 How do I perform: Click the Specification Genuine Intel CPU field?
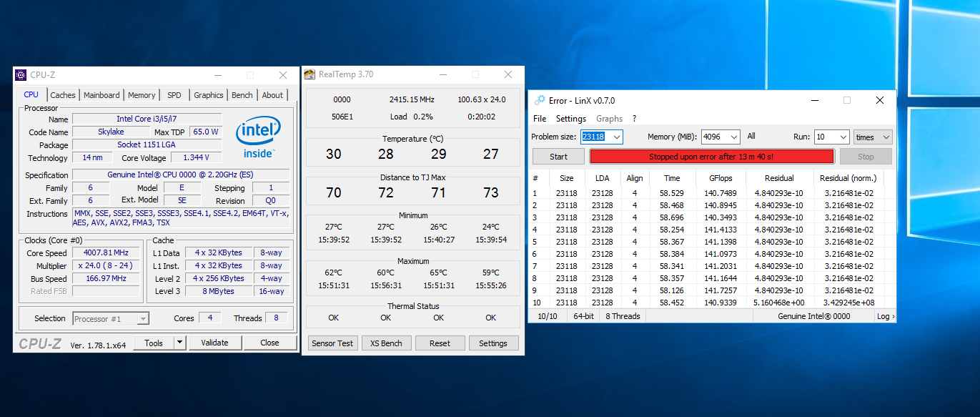(x=181, y=175)
